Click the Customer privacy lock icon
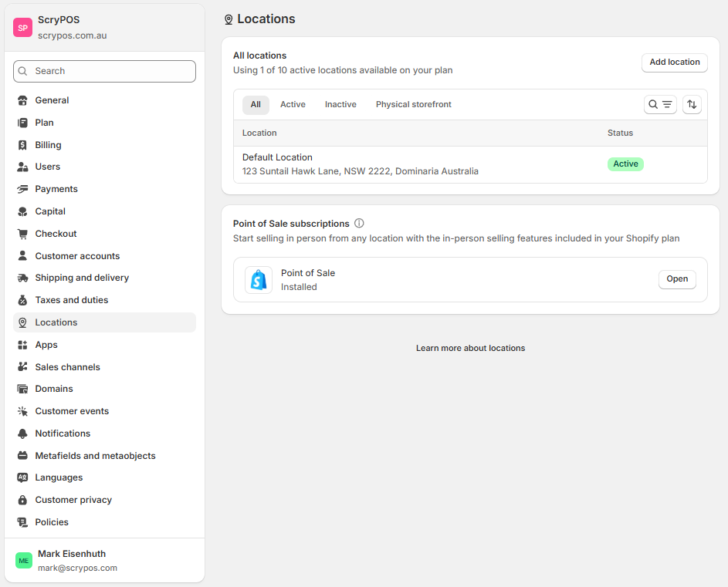728x587 pixels. click(22, 500)
